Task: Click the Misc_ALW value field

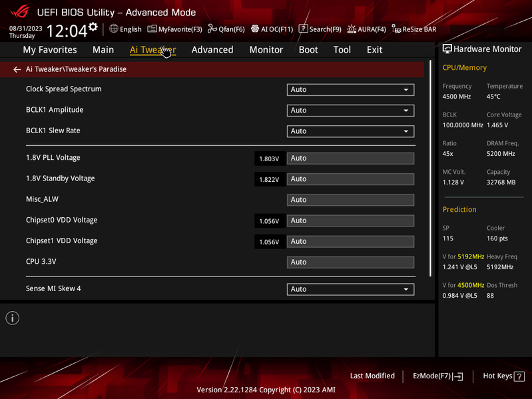Action: (x=350, y=200)
